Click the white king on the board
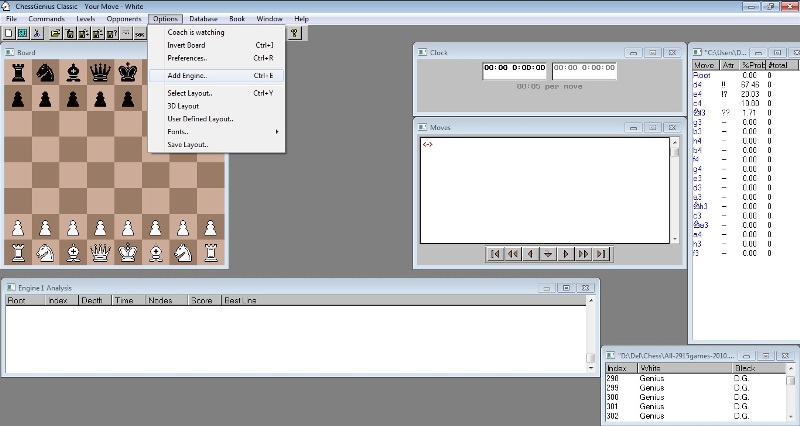This screenshot has height=426, width=800. pyautogui.click(x=127, y=252)
